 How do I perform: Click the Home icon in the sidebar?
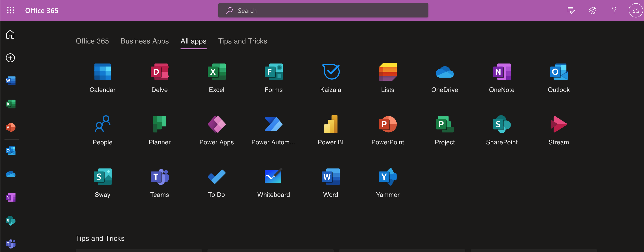coord(11,35)
